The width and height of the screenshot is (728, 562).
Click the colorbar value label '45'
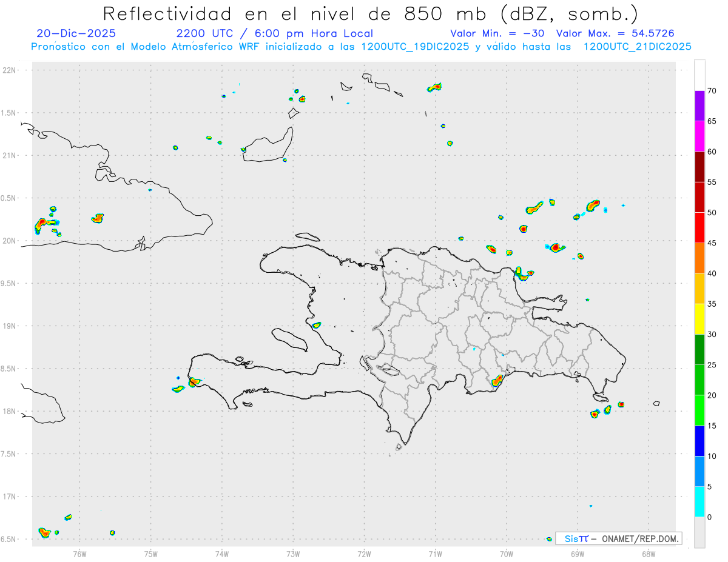click(711, 243)
